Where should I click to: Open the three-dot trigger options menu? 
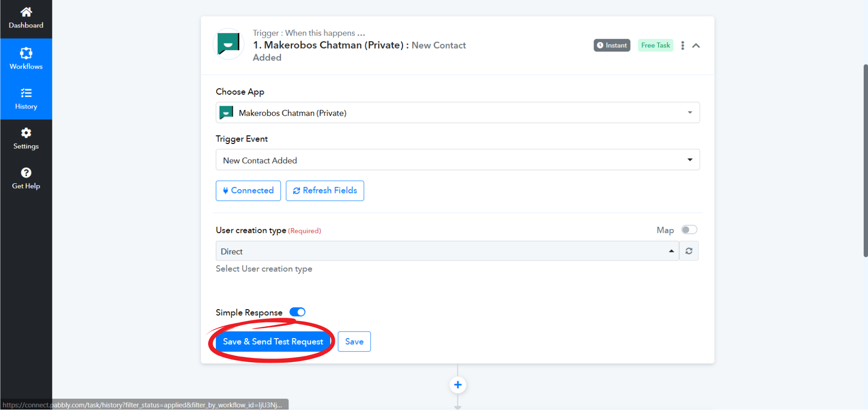[682, 45]
